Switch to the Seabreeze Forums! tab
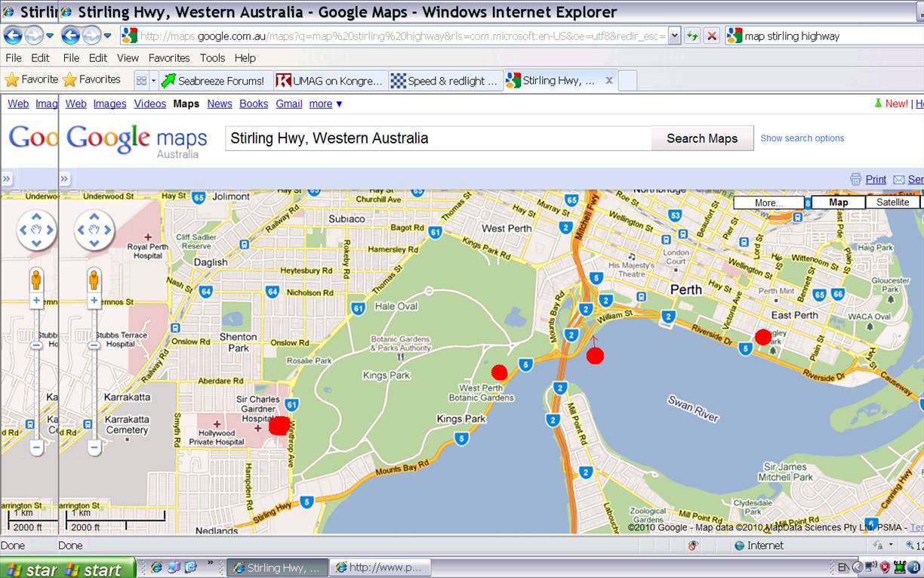The width and height of the screenshot is (924, 578). (213, 80)
